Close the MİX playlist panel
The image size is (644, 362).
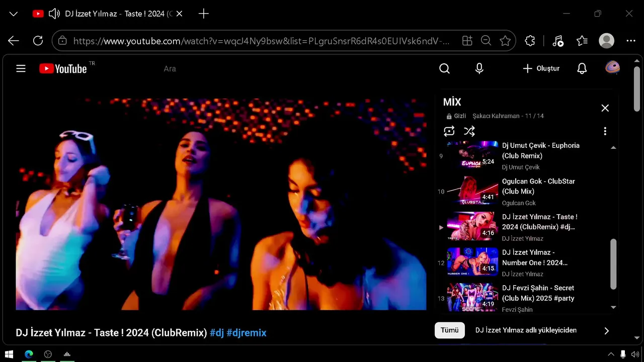point(605,108)
